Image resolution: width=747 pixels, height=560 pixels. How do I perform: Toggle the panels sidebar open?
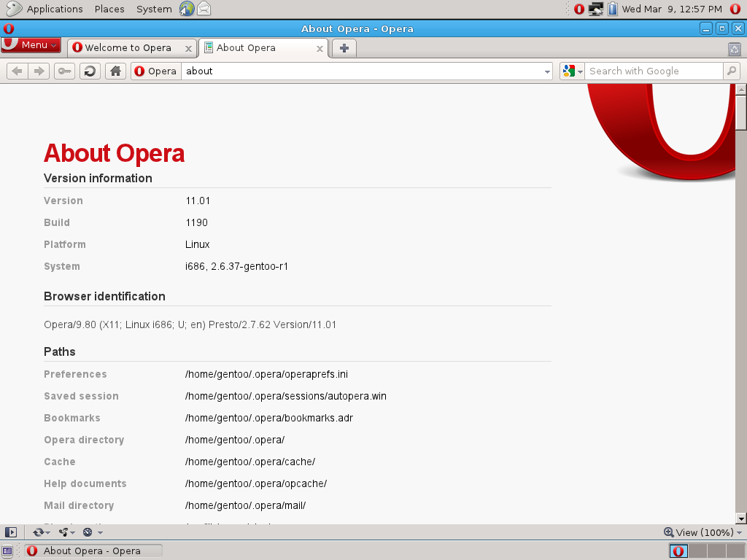11,532
